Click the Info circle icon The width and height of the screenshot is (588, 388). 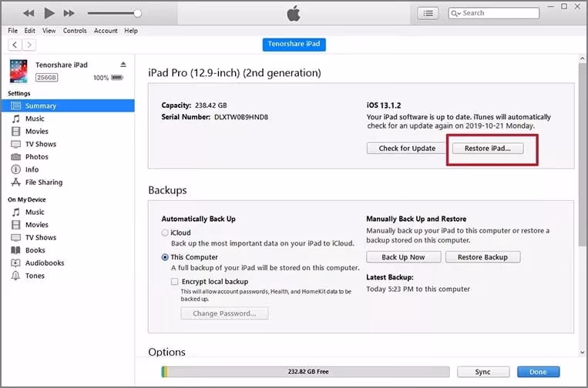click(x=15, y=169)
